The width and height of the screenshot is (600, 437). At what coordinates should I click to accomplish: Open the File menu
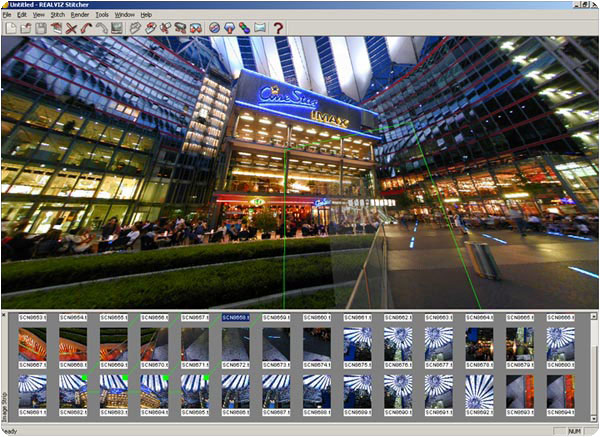tap(7, 15)
